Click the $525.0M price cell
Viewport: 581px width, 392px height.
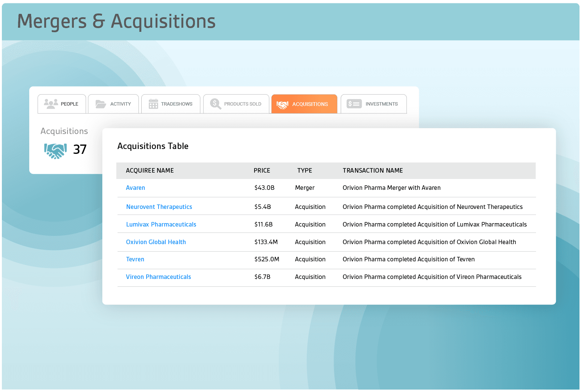(x=267, y=259)
